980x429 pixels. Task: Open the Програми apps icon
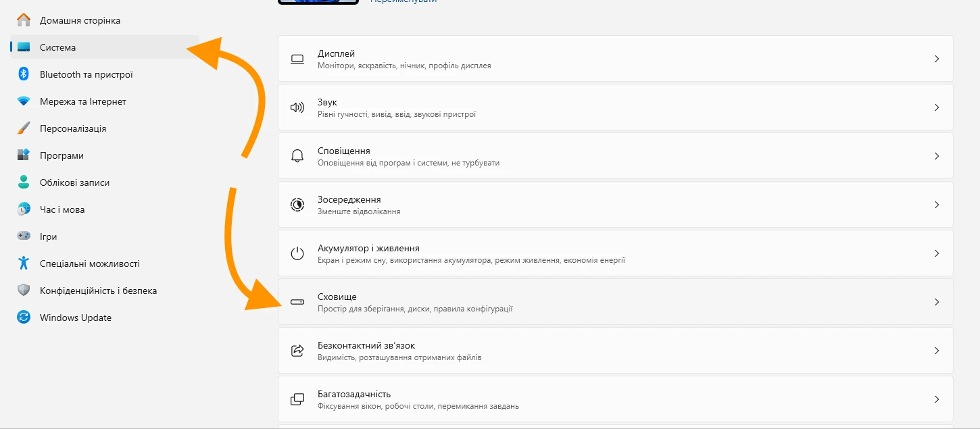click(24, 155)
